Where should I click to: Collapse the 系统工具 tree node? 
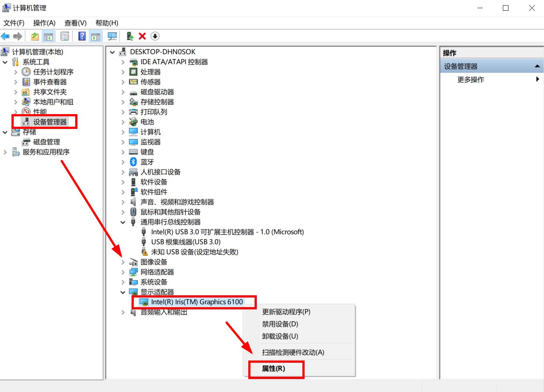coord(5,62)
